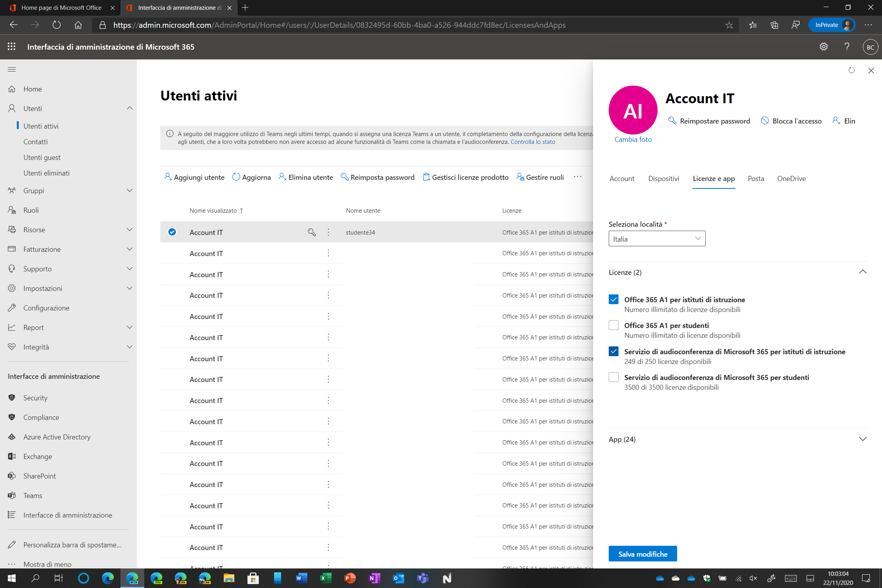Open Seleziona località dropdown showing Italia
The image size is (882, 588).
click(x=657, y=238)
